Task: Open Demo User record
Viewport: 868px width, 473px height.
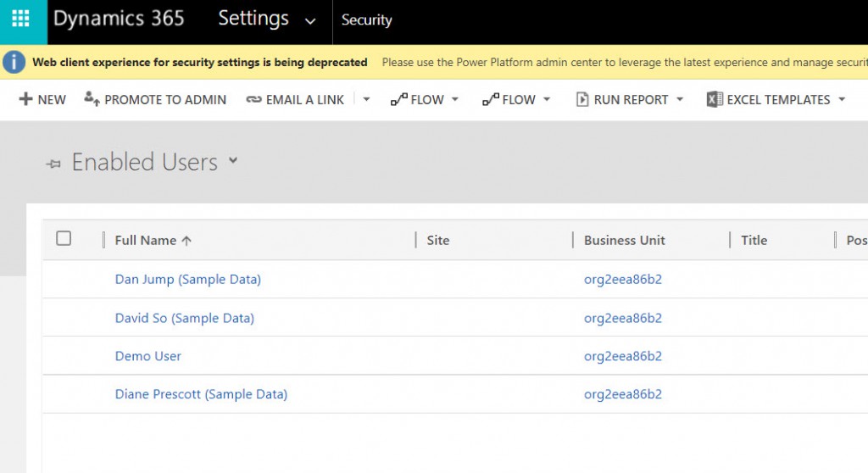Action: click(x=147, y=356)
